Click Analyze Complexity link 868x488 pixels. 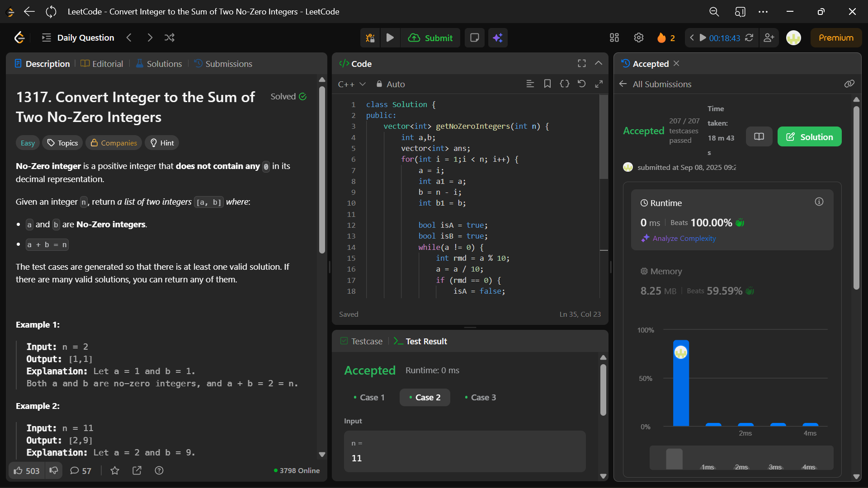684,239
